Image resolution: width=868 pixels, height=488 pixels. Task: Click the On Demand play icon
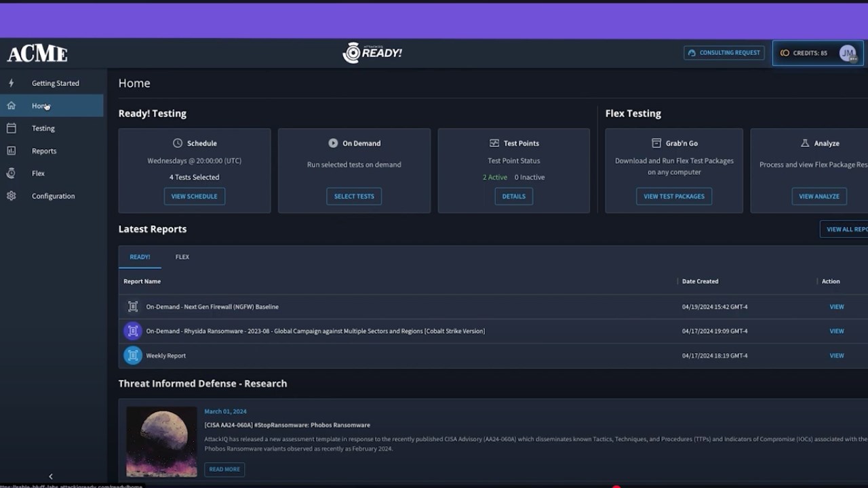pos(333,143)
